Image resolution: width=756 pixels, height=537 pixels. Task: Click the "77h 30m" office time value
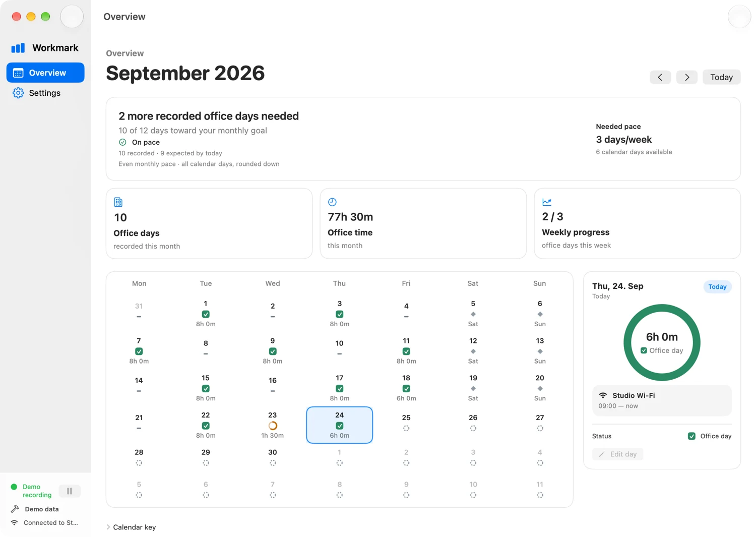point(350,217)
